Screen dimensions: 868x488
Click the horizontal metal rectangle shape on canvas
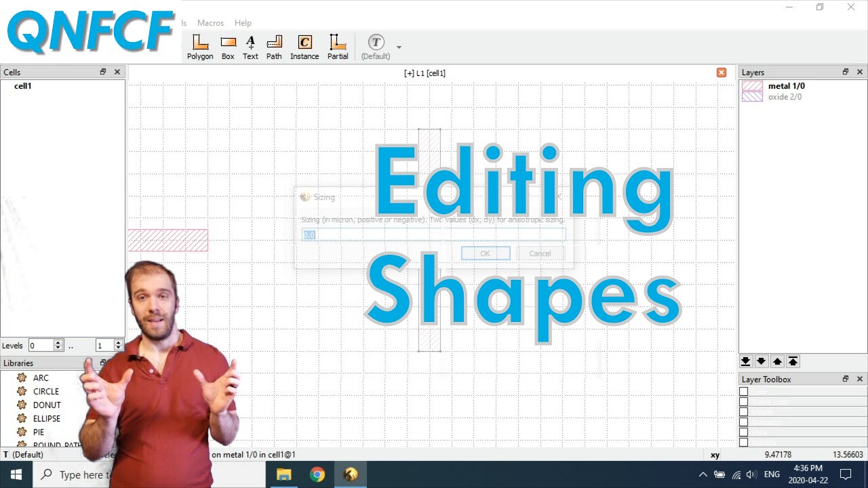click(168, 240)
